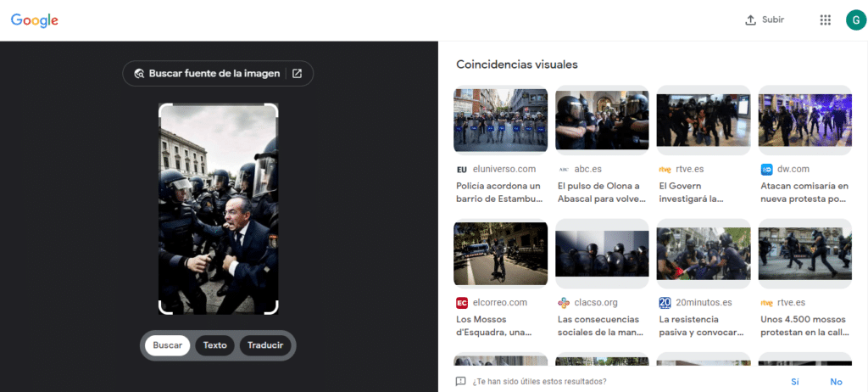The width and height of the screenshot is (868, 392).
Task: Click the Subir upload button
Action: pyautogui.click(x=764, y=20)
